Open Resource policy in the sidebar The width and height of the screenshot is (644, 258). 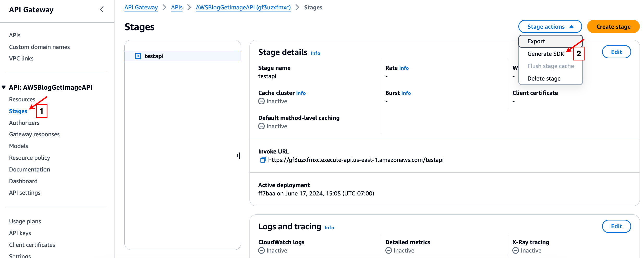point(29,158)
